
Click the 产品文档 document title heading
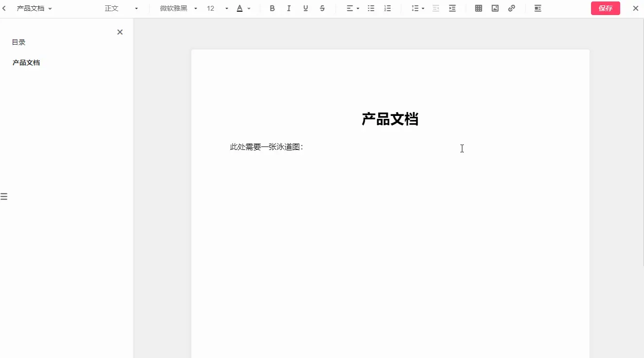[x=390, y=119]
